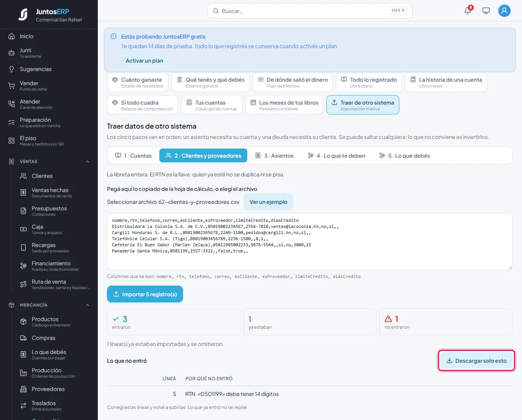Click the Inicio home icon
Image resolution: width=522 pixels, height=420 pixels.
[x=11, y=36]
